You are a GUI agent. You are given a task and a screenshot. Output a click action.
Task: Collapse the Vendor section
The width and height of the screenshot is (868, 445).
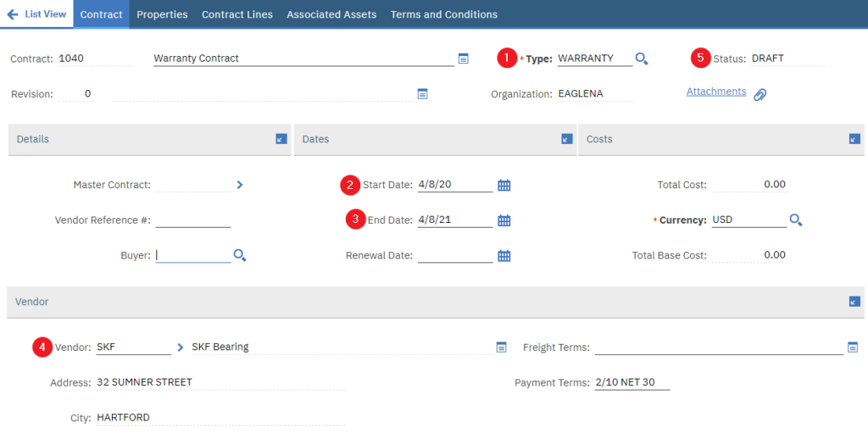[x=854, y=302]
